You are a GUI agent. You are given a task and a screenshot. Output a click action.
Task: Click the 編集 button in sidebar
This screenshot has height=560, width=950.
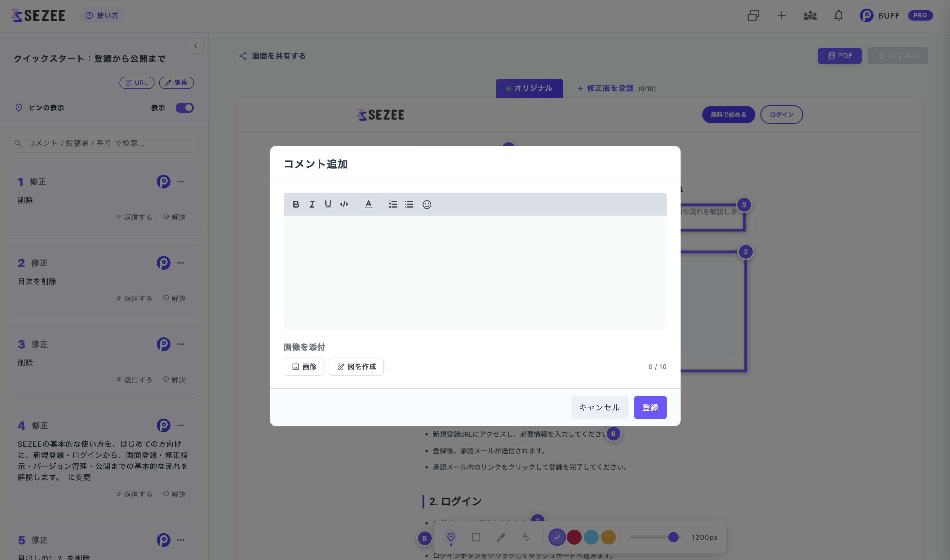click(x=176, y=83)
